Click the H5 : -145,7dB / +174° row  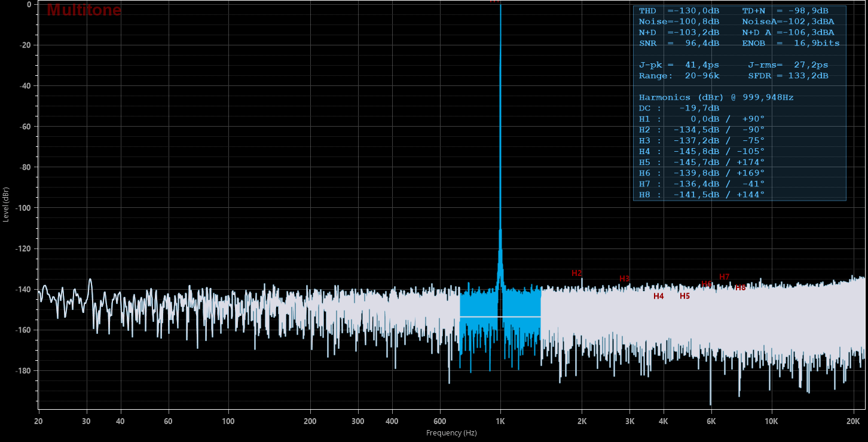(702, 162)
